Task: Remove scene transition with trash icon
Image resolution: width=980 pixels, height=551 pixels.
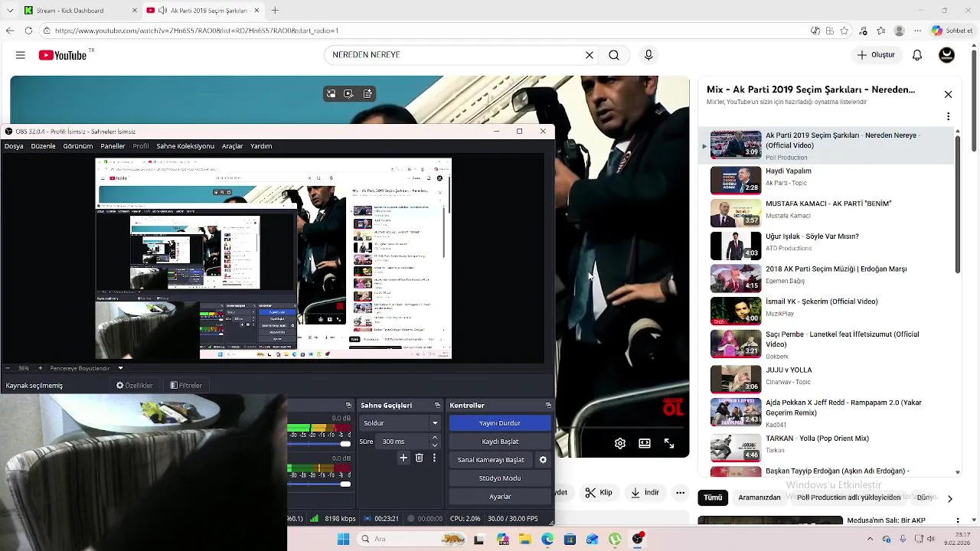Action: [x=419, y=458]
